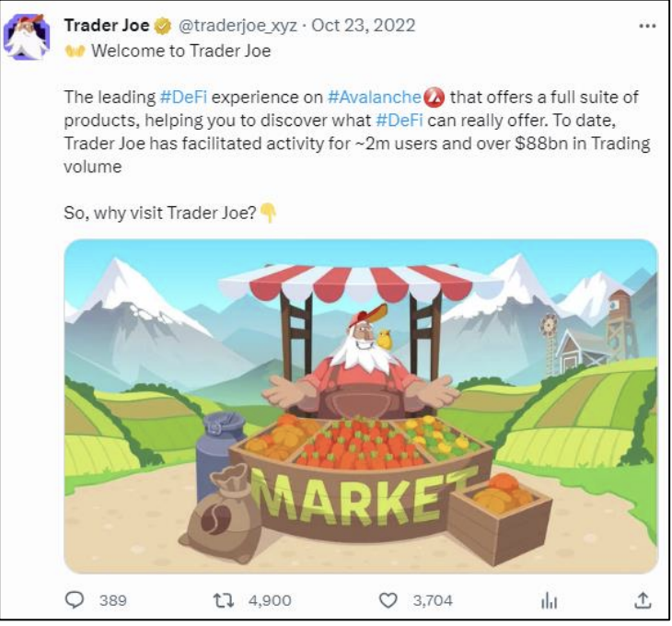The width and height of the screenshot is (672, 626).
Task: Click the reply speech bubble icon
Action: click(x=75, y=600)
